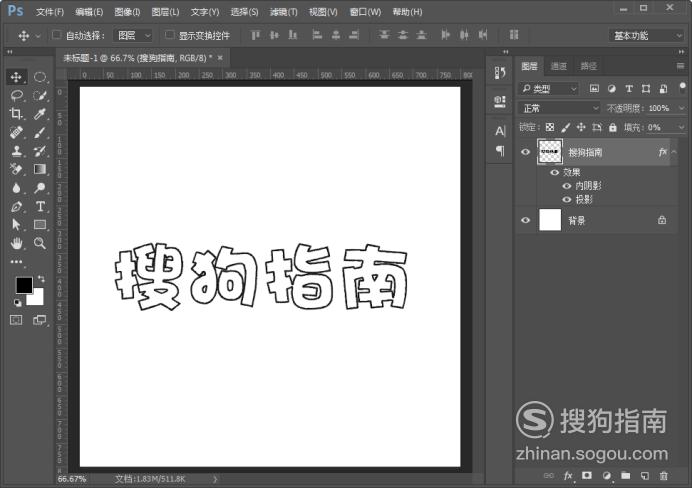
Task: Add a layer style with fx button
Action: [x=568, y=476]
